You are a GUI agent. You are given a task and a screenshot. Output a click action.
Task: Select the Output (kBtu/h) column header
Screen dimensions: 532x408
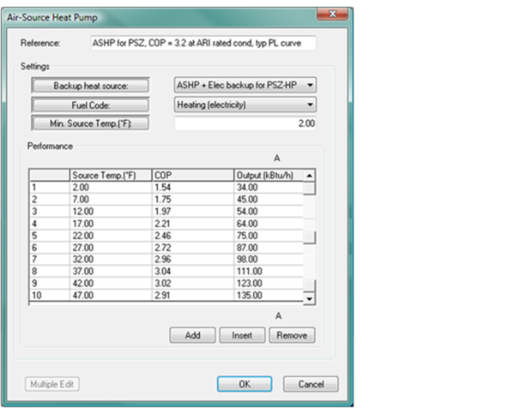point(268,175)
